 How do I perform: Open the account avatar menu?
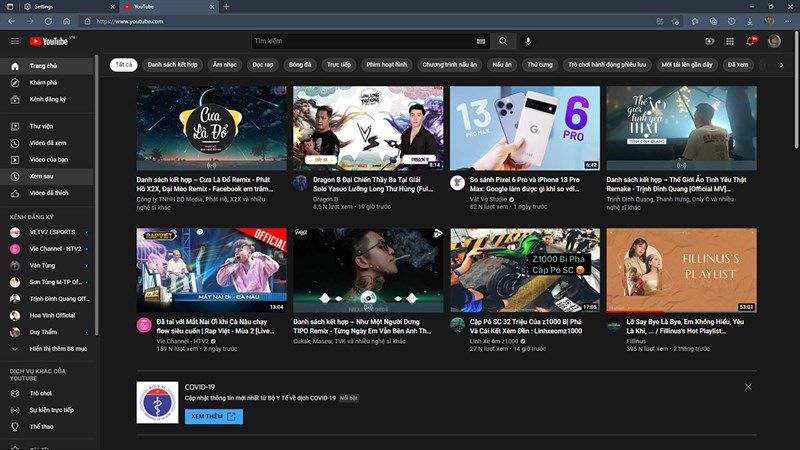(774, 41)
